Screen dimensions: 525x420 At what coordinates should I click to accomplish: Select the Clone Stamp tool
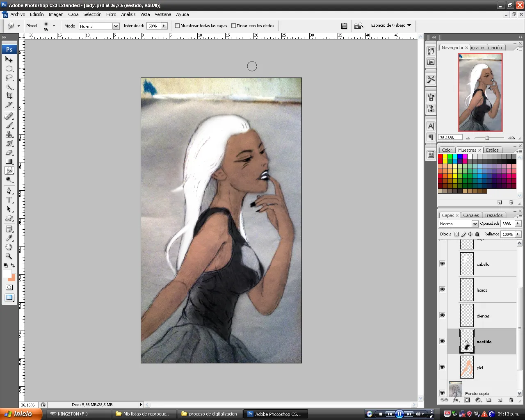pyautogui.click(x=9, y=135)
